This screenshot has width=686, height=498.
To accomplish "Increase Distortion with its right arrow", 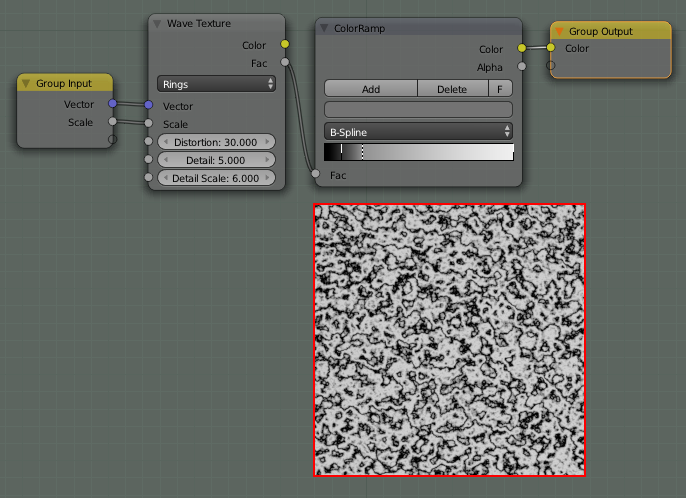I will [x=267, y=142].
